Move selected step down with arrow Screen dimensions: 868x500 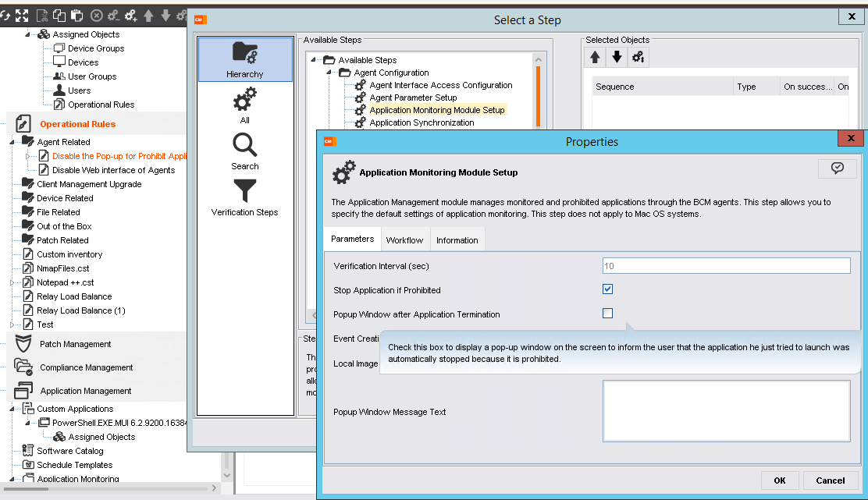[617, 57]
